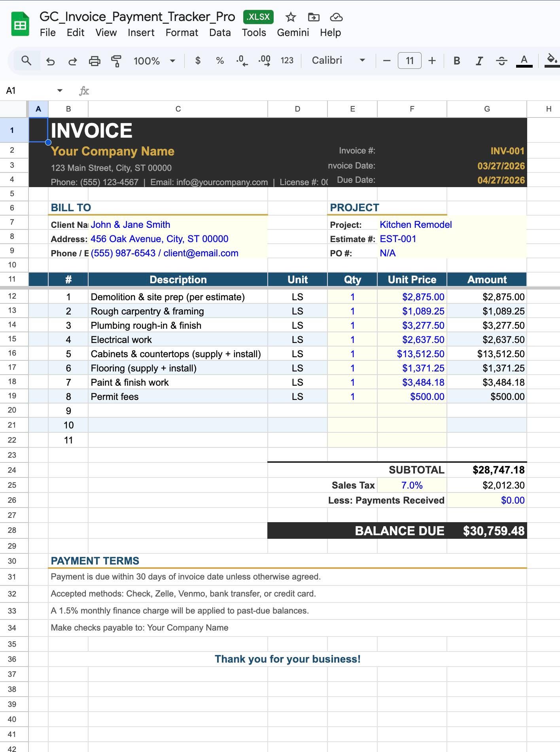
Task: Open the 123 number format menu
Action: click(287, 61)
